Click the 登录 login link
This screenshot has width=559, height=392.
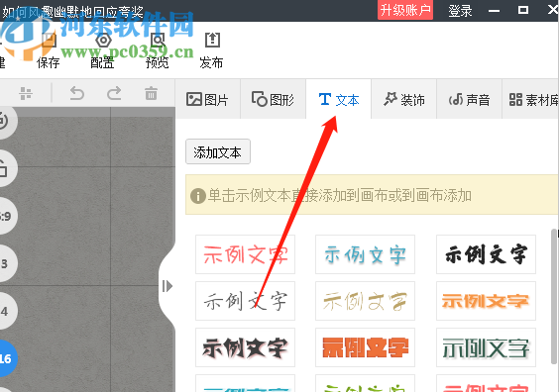click(x=460, y=11)
